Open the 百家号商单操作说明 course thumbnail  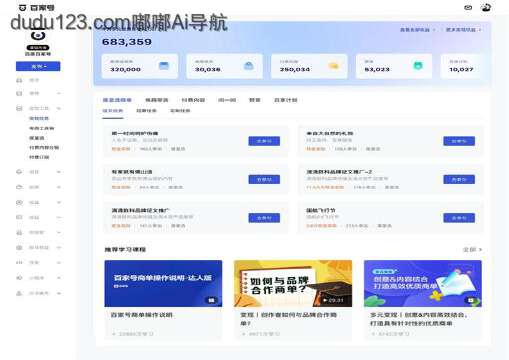(163, 283)
